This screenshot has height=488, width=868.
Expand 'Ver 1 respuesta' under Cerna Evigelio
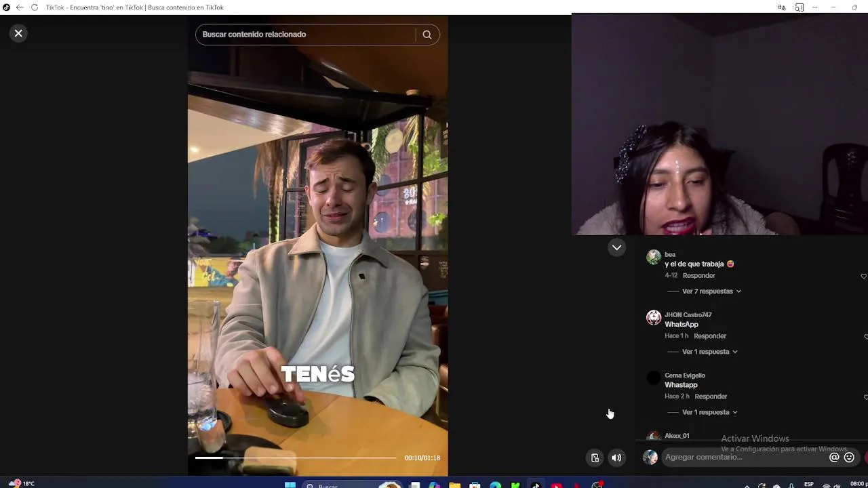(709, 412)
